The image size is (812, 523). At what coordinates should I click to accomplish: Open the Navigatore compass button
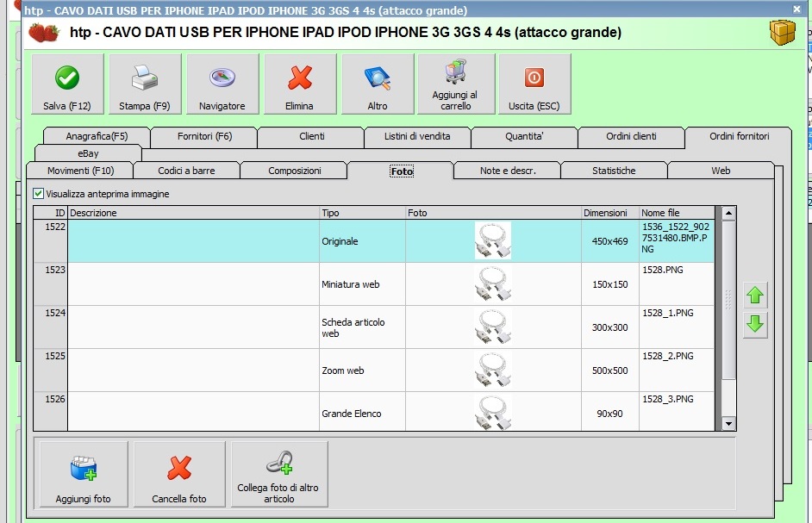tap(222, 84)
